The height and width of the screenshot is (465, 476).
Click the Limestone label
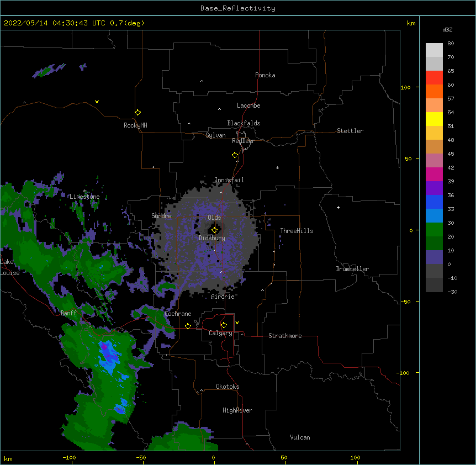(x=84, y=197)
